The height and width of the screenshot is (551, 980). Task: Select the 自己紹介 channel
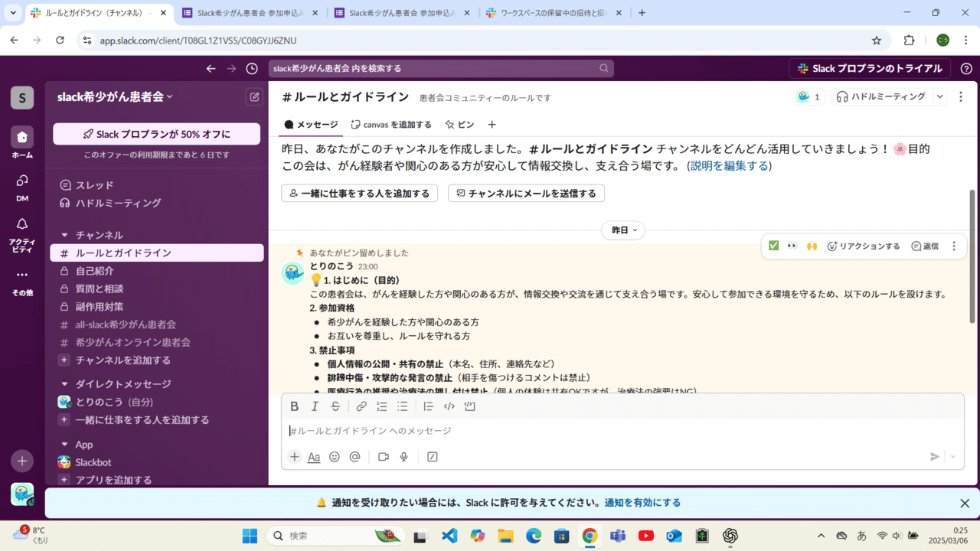point(157,271)
